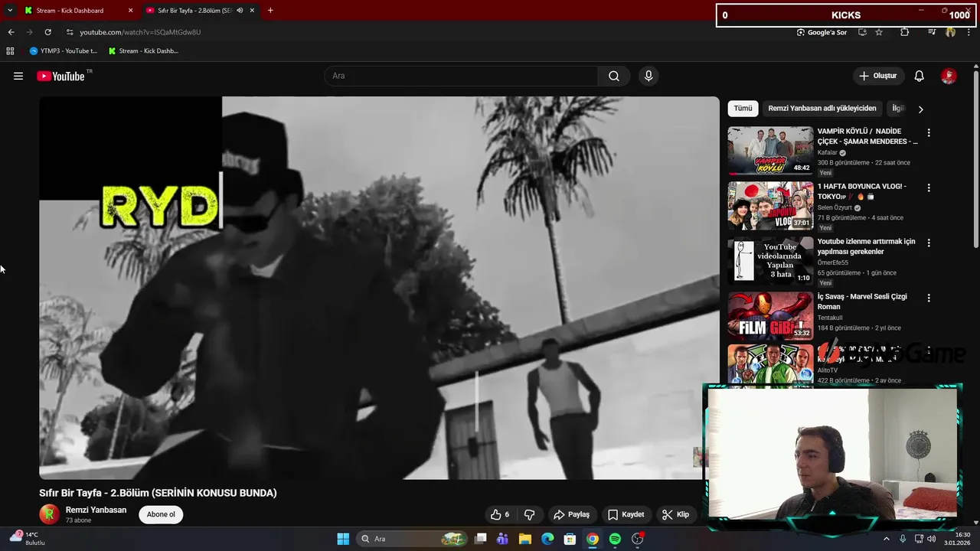Dislike the video with thumbs down

tap(529, 514)
